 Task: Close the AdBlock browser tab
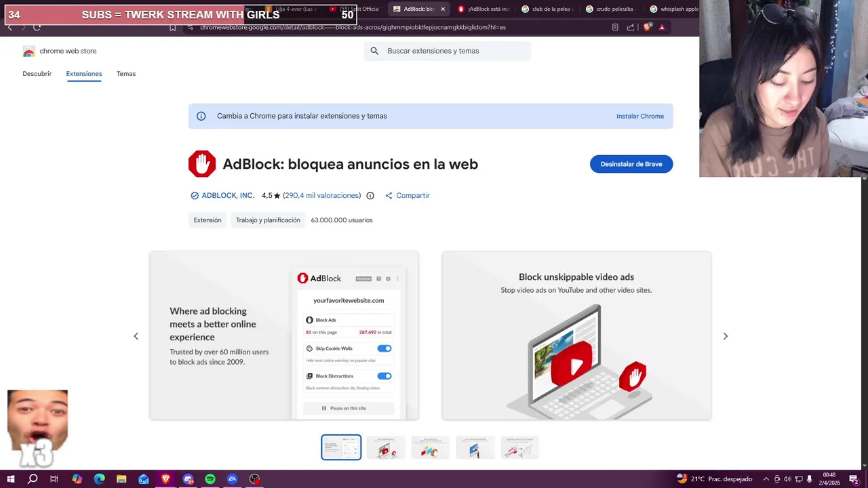(443, 9)
